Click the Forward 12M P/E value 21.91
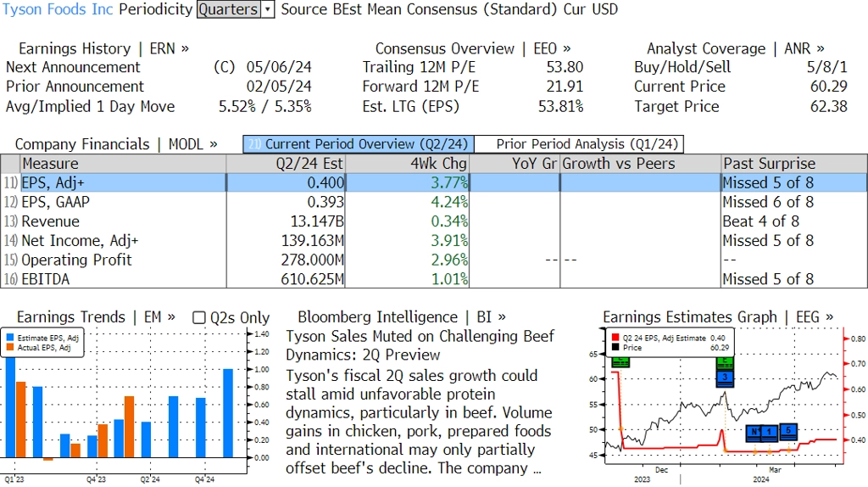Screen dimensions: 868x487 (565, 87)
